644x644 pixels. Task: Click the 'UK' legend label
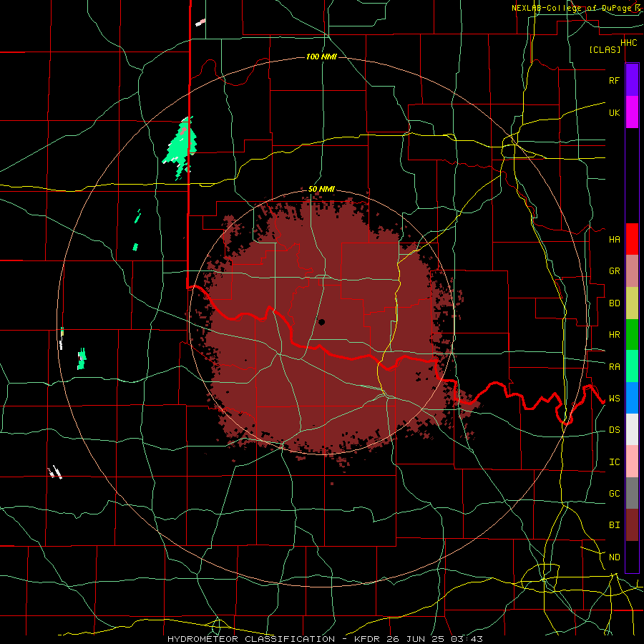tap(614, 112)
